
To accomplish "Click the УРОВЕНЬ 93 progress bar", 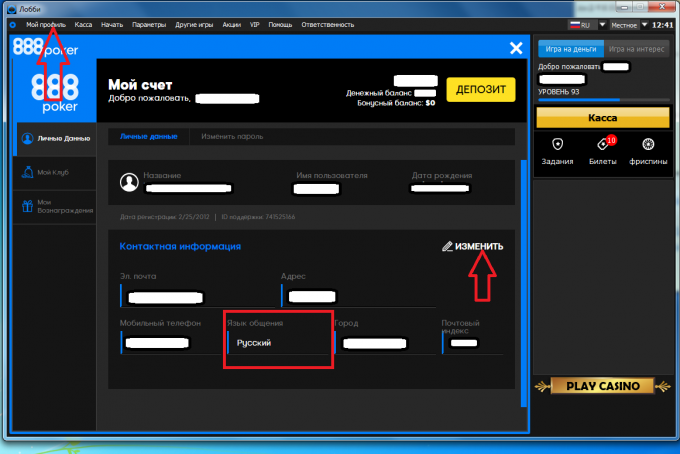I will coord(604,100).
